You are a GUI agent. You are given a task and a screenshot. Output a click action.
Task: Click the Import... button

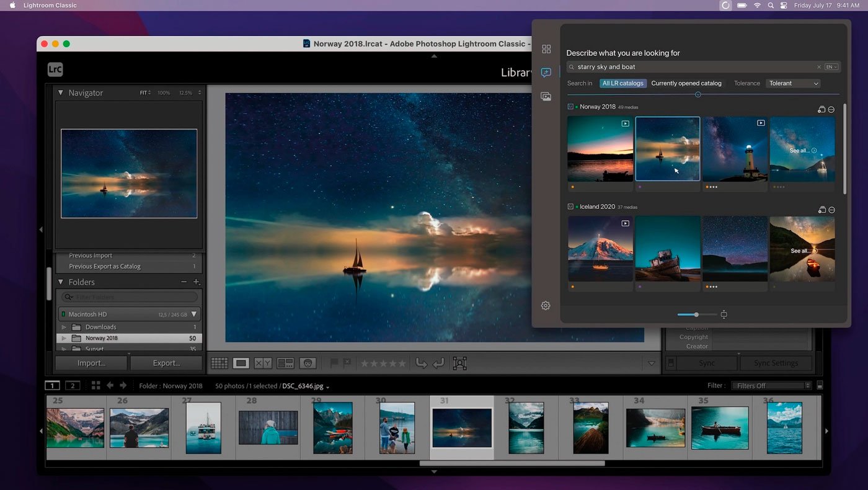pos(91,363)
